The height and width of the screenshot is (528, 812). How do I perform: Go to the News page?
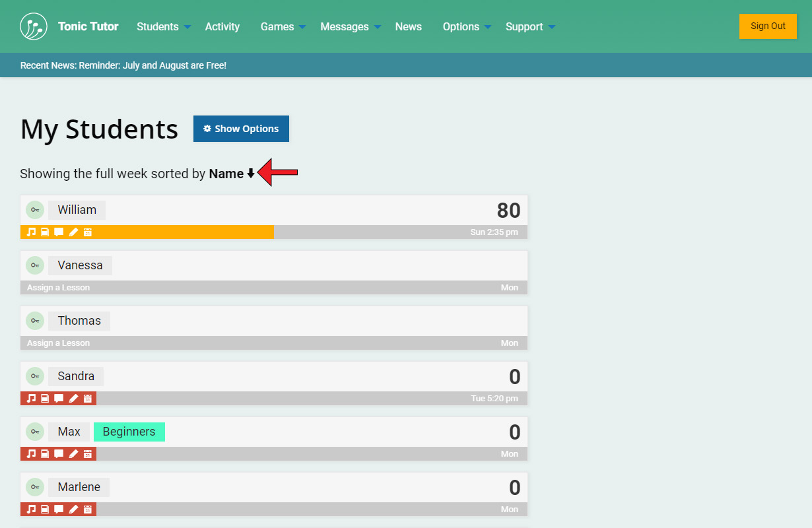tap(408, 27)
